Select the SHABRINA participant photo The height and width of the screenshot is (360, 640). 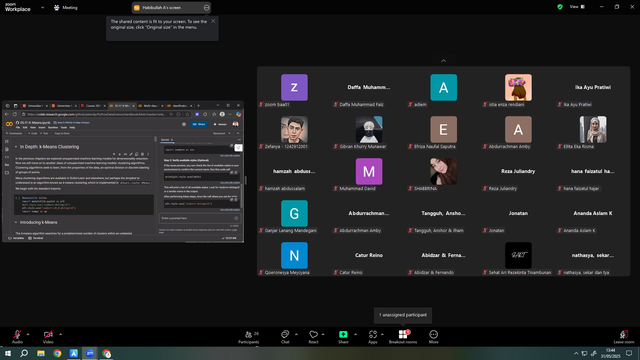pyautogui.click(x=444, y=171)
